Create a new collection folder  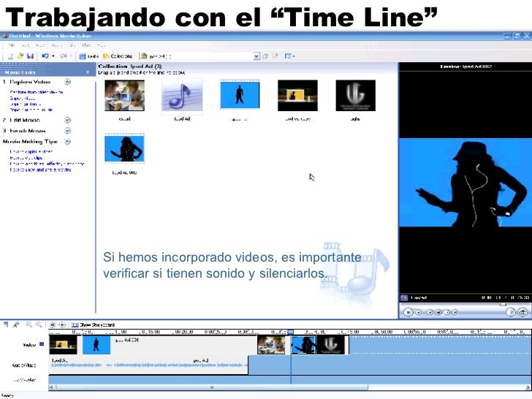pos(275,56)
